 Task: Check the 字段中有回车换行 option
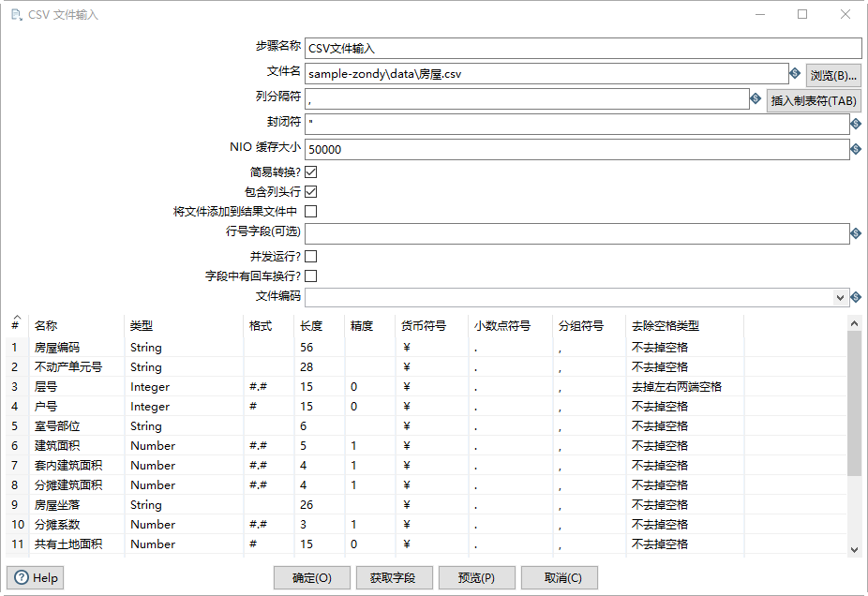click(311, 276)
